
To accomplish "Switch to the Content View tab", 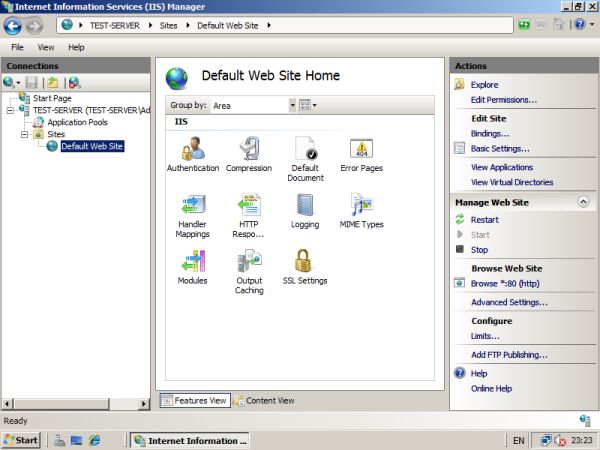I will [264, 401].
